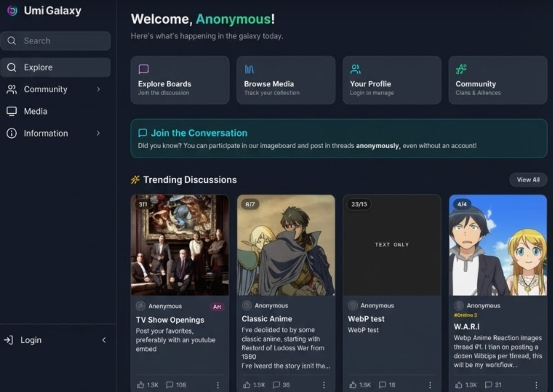
Task: Open the W.A.R.I thread title
Action: pyautogui.click(x=467, y=327)
